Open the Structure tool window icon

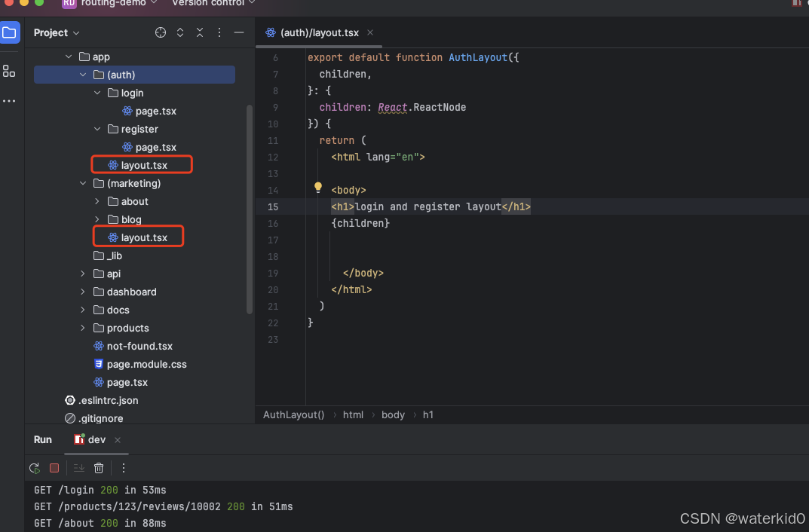pos(9,72)
